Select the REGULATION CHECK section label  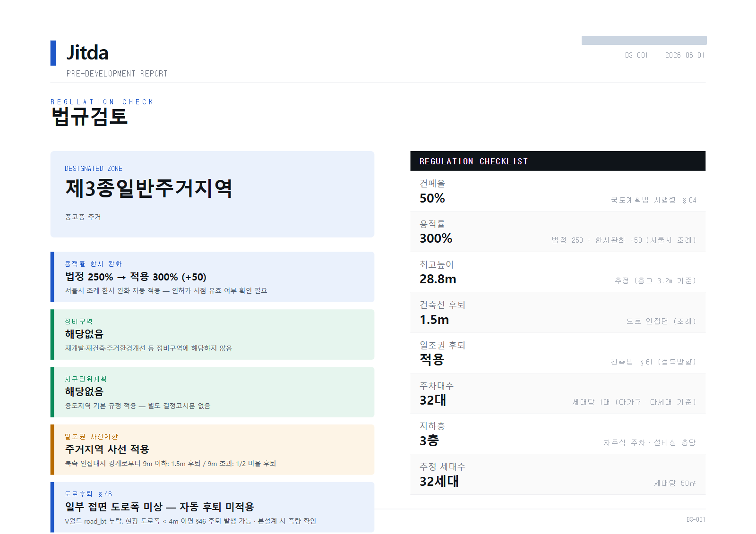(102, 102)
